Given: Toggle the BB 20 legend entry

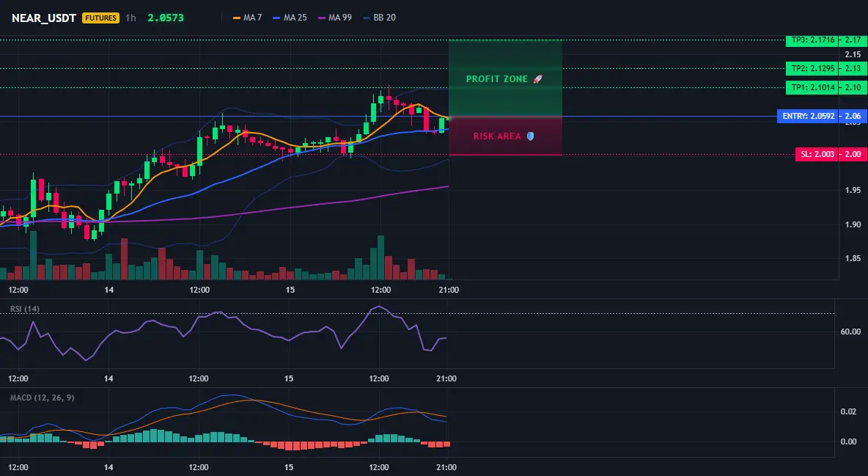Looking at the screenshot, I should tap(380, 18).
